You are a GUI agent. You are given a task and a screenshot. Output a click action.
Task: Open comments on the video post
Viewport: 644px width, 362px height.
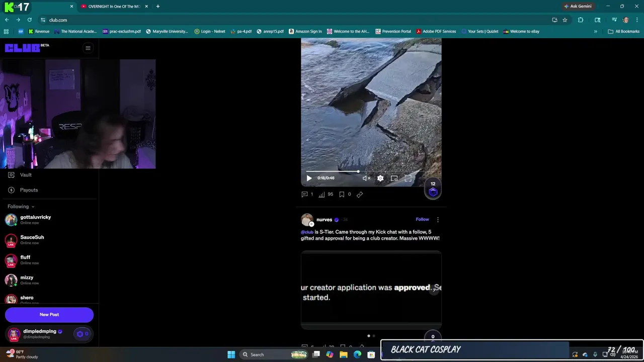tap(306, 194)
